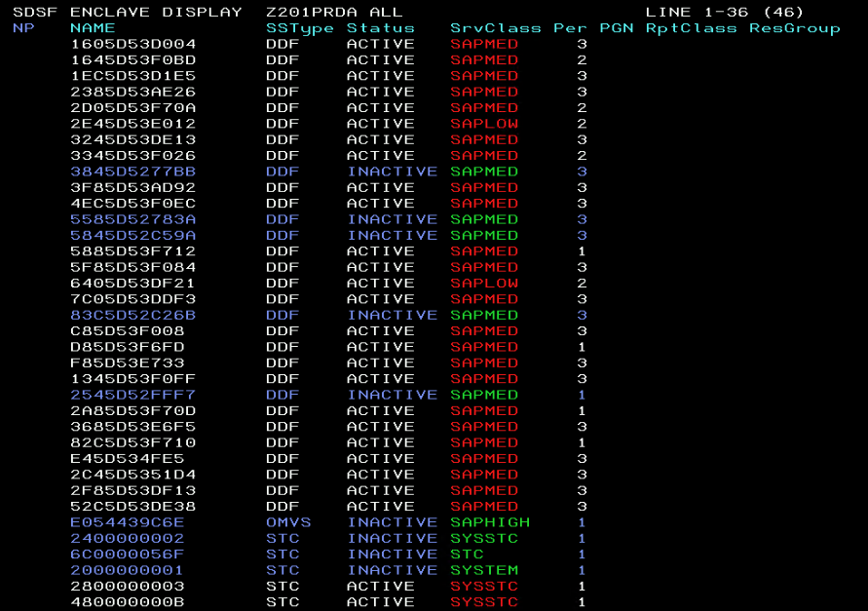Screen dimensions: 868x611
Task: Select STC enclave 2000000001
Action: click(128, 571)
